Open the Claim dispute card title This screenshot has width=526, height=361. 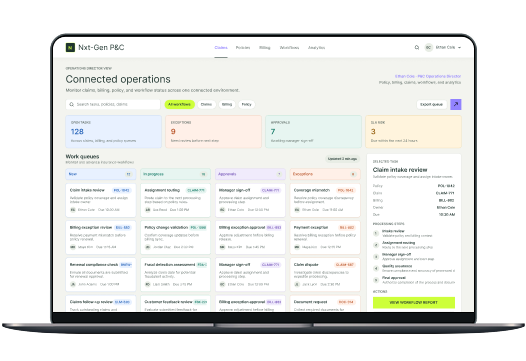306,265
